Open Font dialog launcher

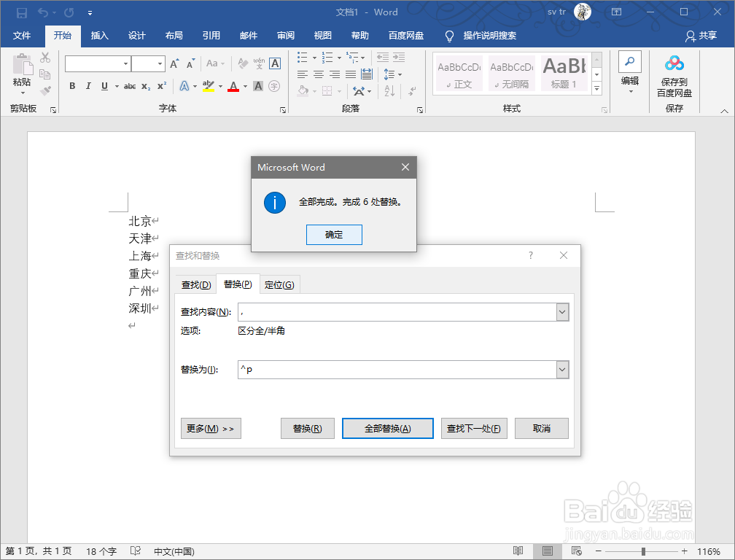[x=283, y=110]
